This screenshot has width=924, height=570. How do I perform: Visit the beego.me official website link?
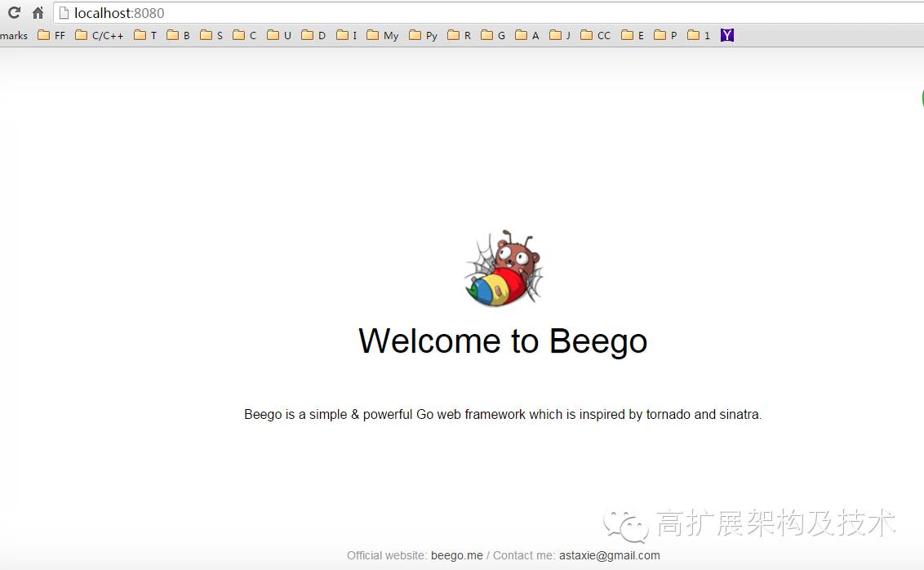(457, 555)
